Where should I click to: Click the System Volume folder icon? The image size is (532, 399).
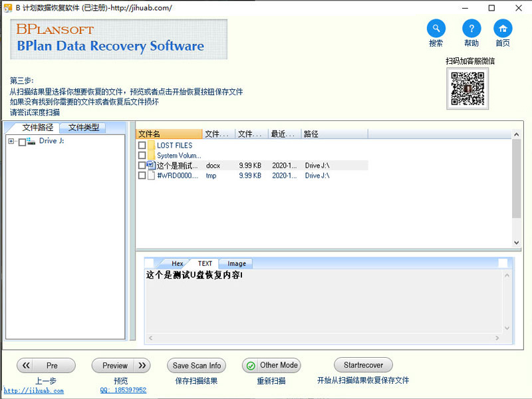(151, 156)
